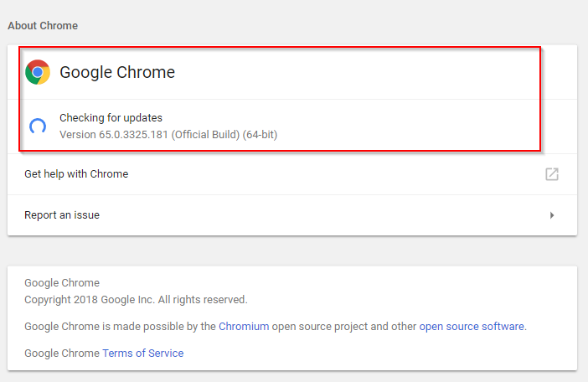Screen dimensions: 588x382
Task: Click the About Chrome page heading
Action: [43, 26]
